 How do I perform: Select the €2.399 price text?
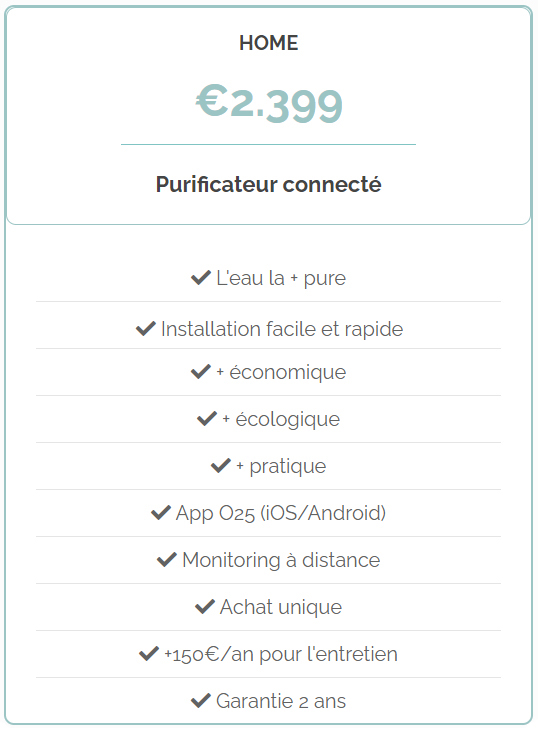[269, 104]
